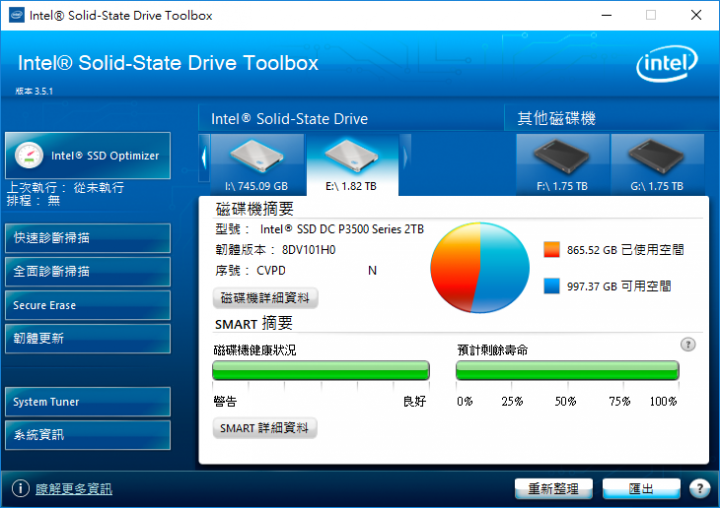Run 快速診斷掃描 quick diagnostic scan
Screen dimensions: 720x508
tap(88, 238)
